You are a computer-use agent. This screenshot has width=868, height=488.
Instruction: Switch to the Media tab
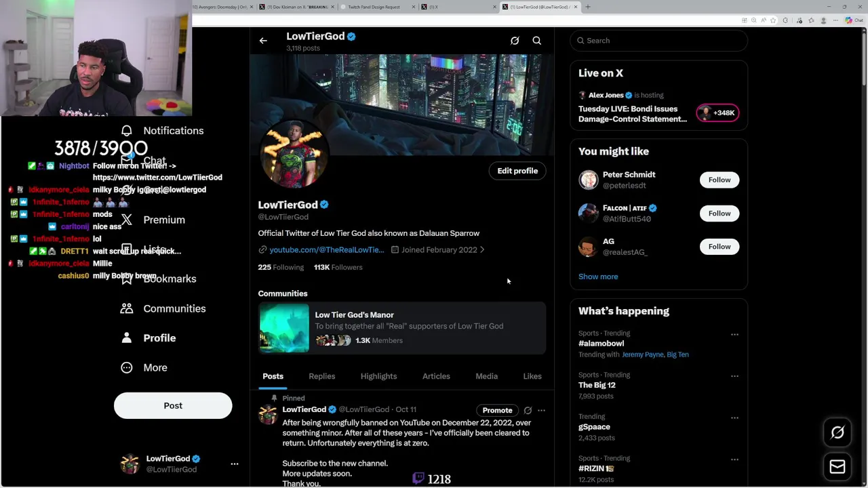[486, 376]
